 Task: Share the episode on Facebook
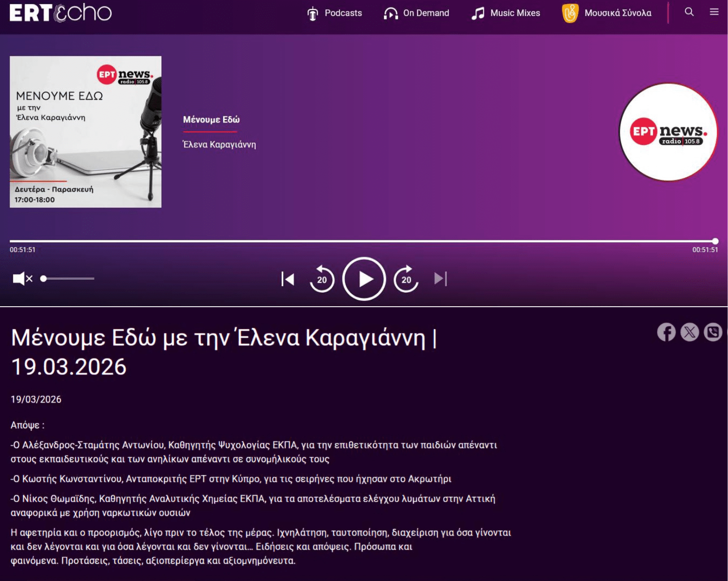coord(666,332)
